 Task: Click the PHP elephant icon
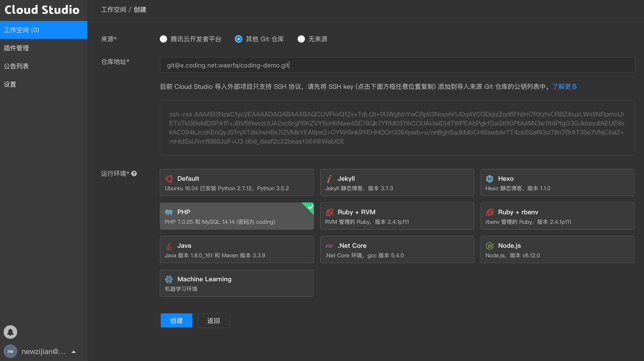169,212
